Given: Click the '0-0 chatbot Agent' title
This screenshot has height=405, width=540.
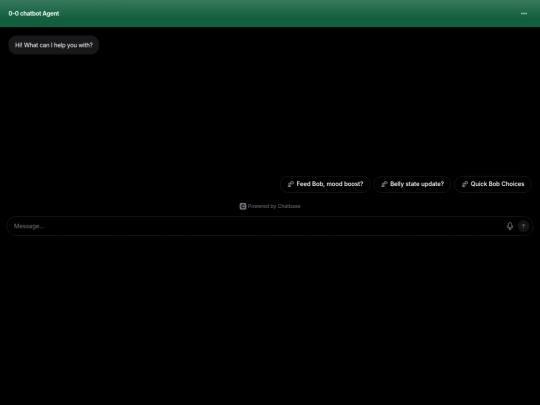Looking at the screenshot, I should point(34,13).
